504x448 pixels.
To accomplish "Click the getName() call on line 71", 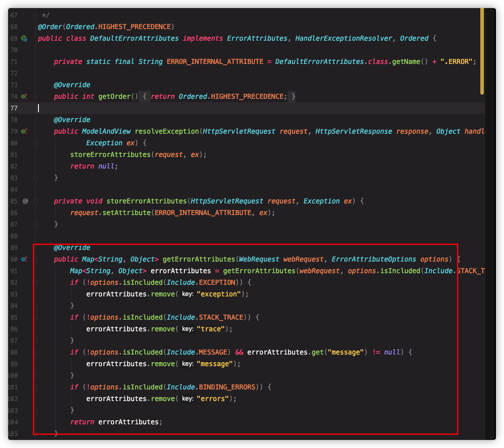I will (410, 62).
